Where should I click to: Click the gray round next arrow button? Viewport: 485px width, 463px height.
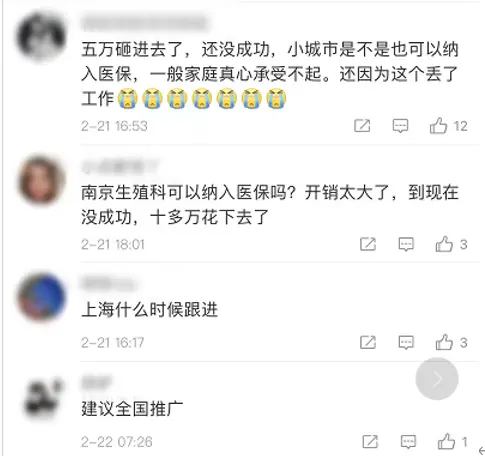(x=437, y=379)
